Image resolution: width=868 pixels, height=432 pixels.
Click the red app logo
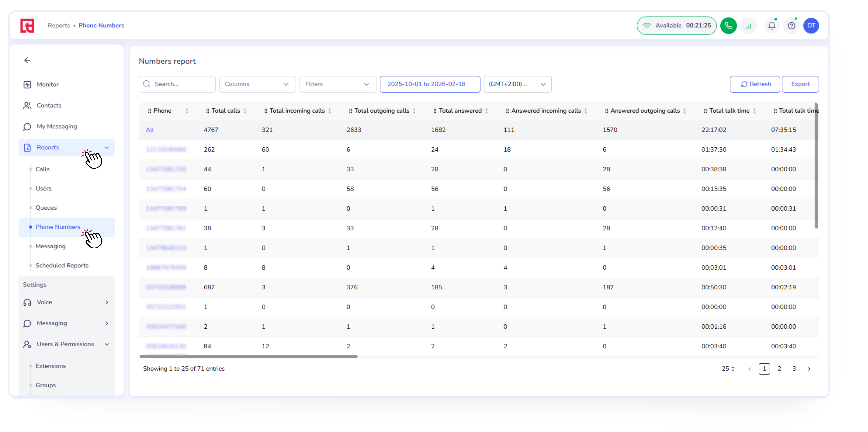point(27,26)
